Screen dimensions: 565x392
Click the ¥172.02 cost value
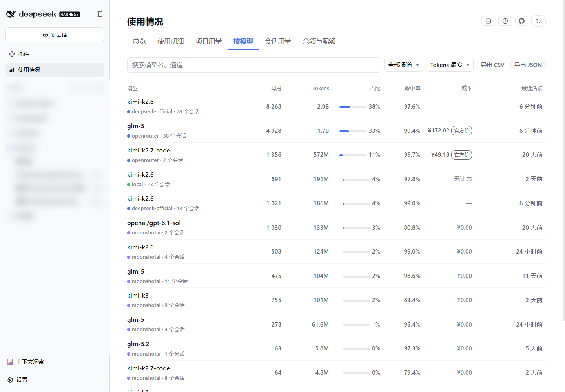(x=438, y=131)
